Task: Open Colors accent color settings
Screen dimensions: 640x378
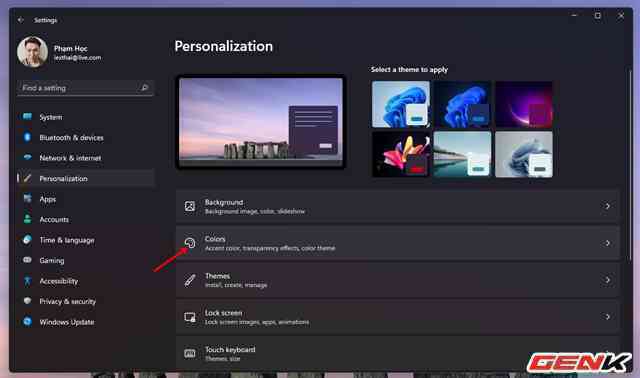Action: [398, 243]
